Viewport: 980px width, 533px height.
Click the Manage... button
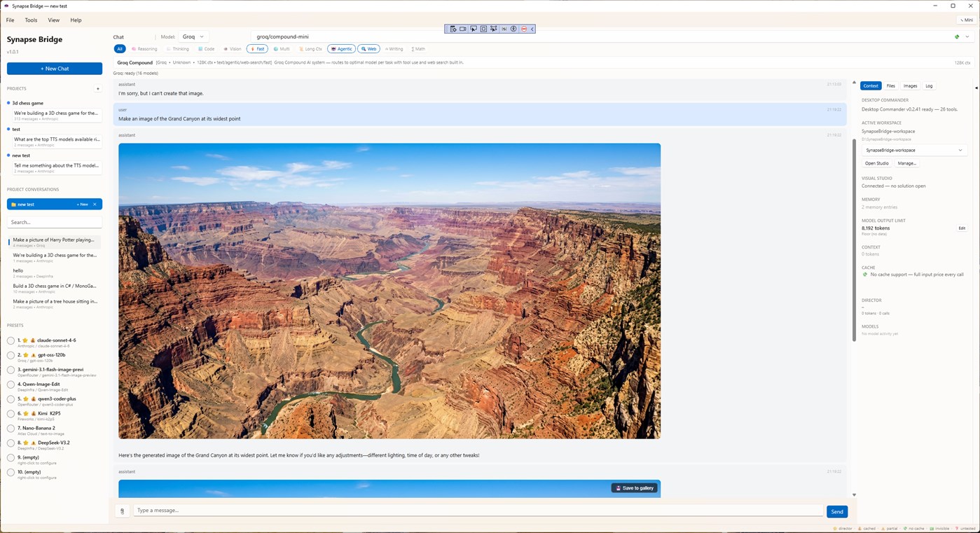(907, 163)
